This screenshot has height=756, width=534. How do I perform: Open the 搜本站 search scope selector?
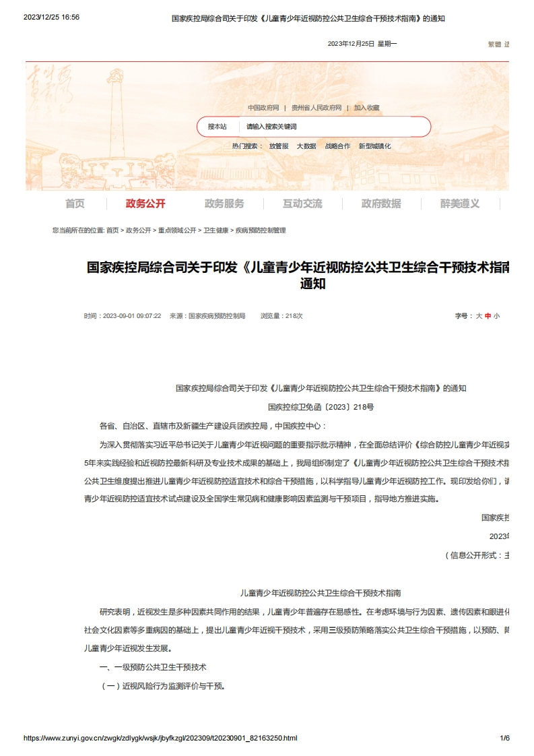(217, 127)
